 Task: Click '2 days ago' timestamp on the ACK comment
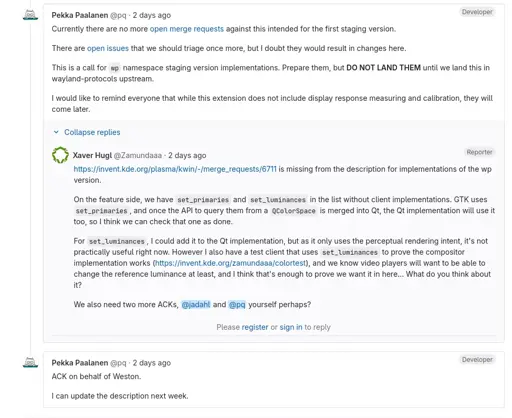pyautogui.click(x=152, y=363)
